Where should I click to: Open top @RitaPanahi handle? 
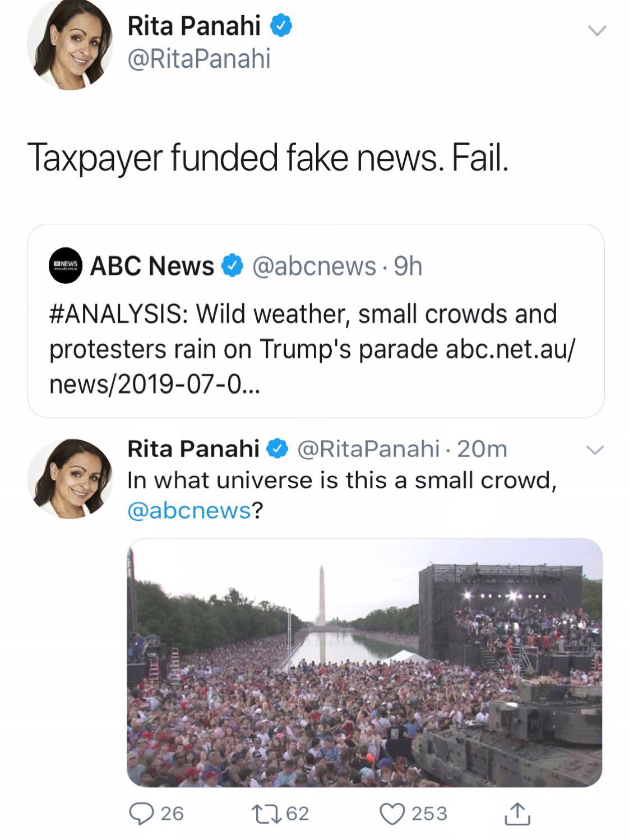point(199,59)
